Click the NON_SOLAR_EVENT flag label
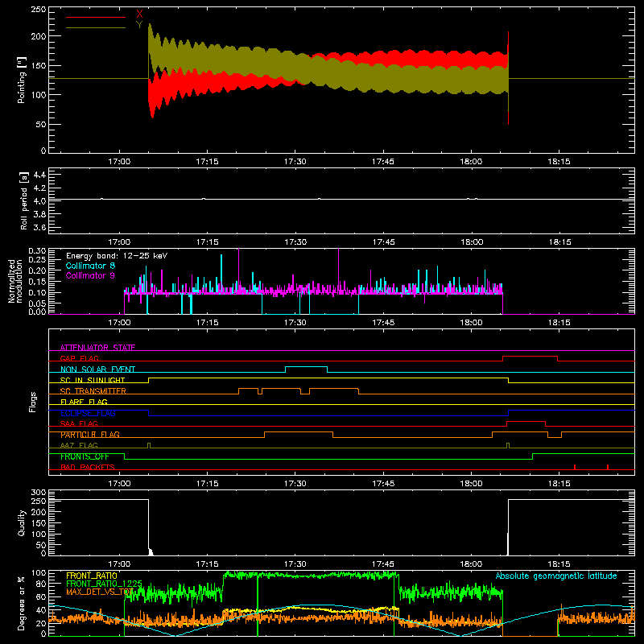 click(x=97, y=369)
